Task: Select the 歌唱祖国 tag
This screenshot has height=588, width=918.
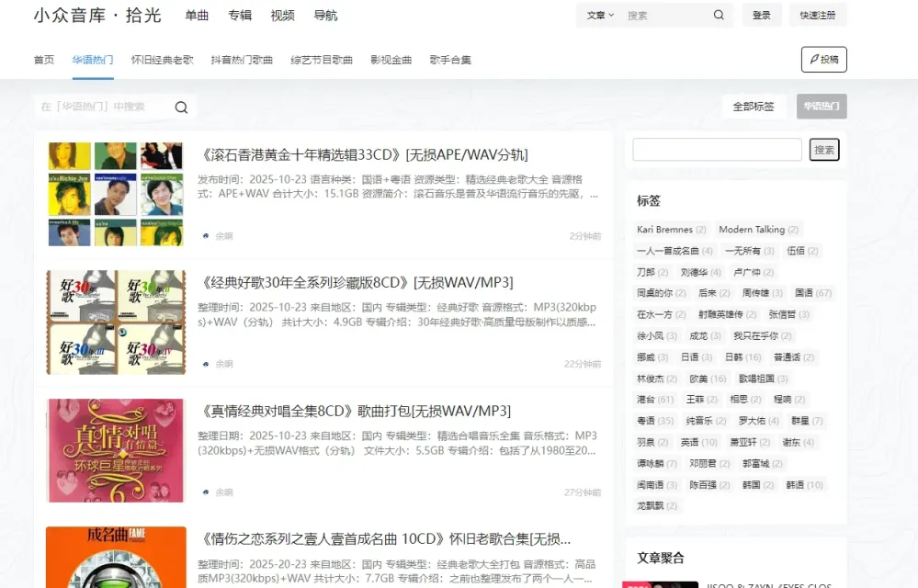Action: (x=763, y=379)
